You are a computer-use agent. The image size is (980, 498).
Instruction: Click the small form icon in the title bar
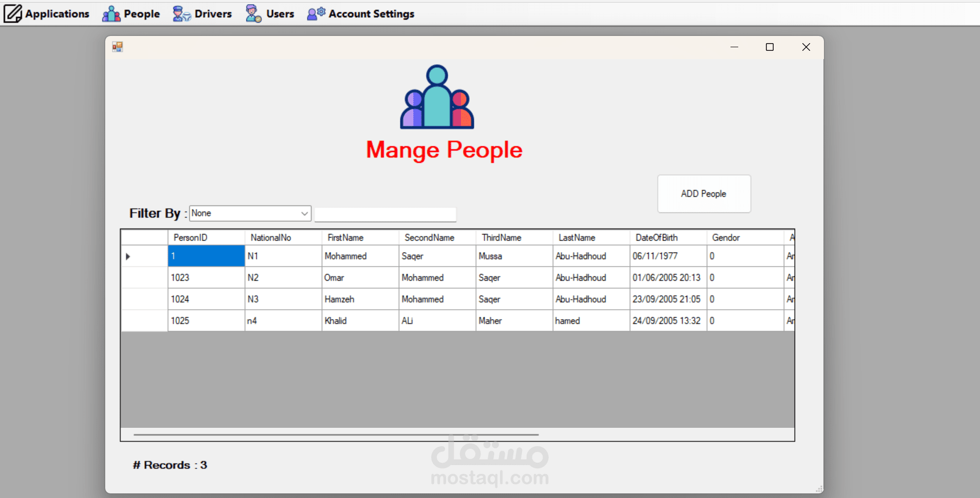(x=117, y=46)
